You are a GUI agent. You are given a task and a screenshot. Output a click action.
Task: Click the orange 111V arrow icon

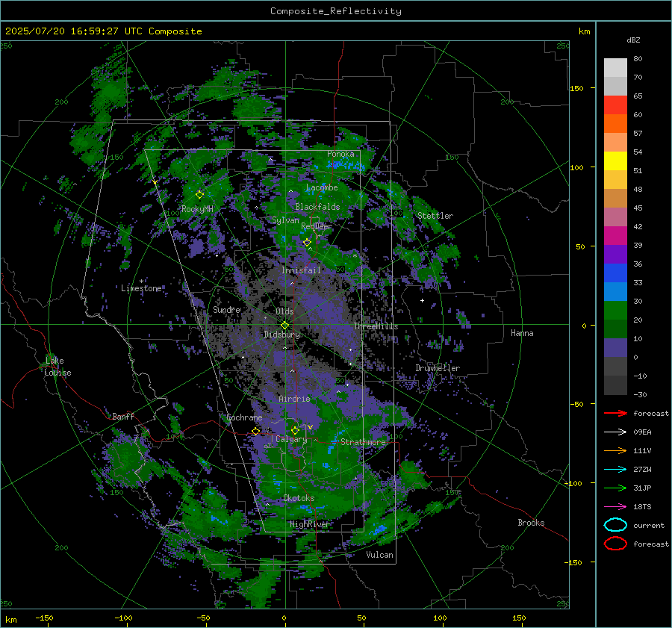[x=615, y=450]
